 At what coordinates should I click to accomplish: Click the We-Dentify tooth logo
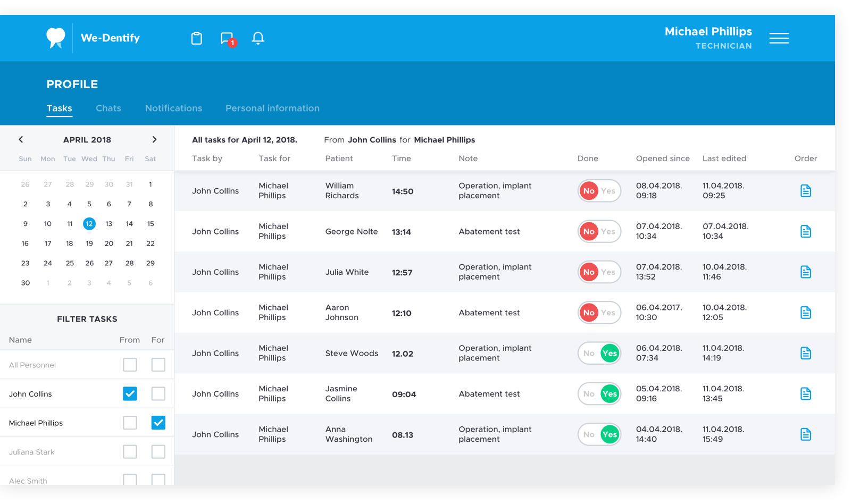tap(56, 38)
